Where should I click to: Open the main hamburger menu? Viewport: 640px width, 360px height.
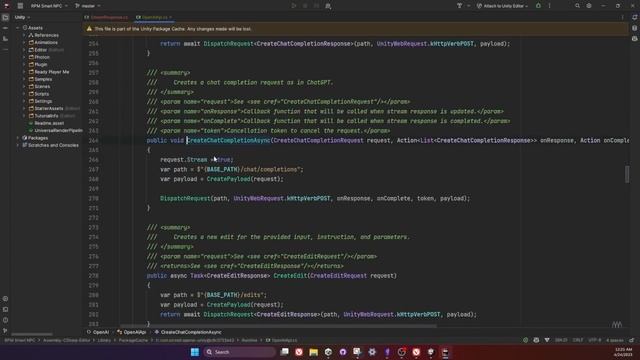(x=20, y=6)
